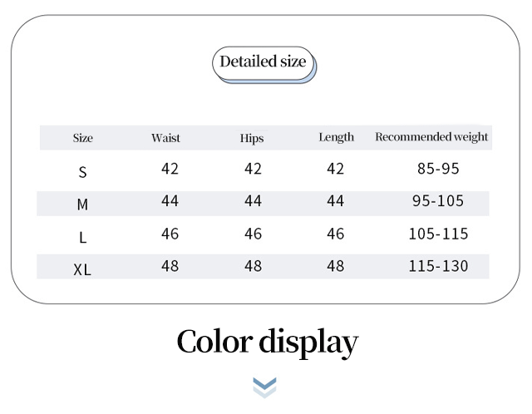Select the Size column header

(x=83, y=138)
